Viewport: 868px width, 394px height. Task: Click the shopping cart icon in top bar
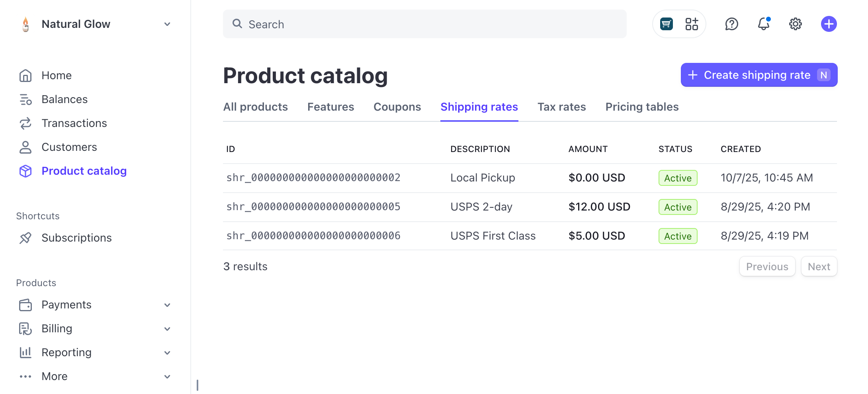[666, 24]
